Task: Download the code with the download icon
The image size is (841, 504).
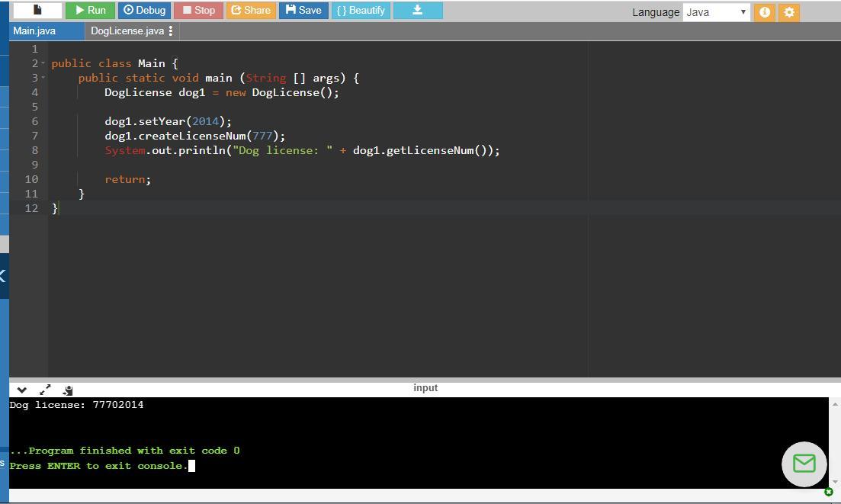Action: click(417, 10)
